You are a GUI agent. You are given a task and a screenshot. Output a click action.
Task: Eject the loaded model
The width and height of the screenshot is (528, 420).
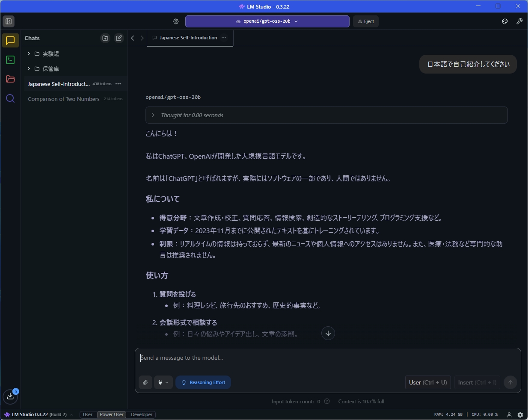point(366,21)
